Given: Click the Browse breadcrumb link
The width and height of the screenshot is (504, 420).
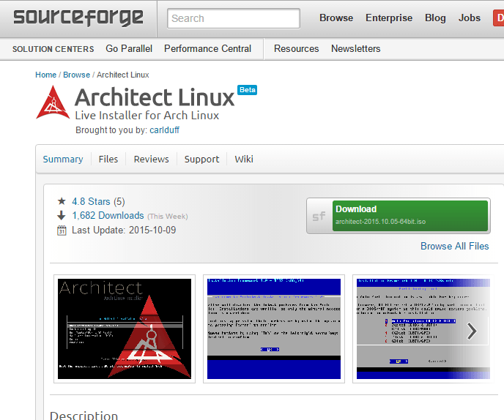Looking at the screenshot, I should (x=76, y=75).
